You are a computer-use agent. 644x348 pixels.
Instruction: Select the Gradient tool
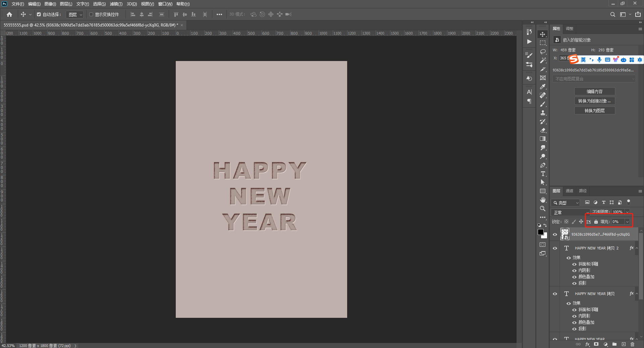pyautogui.click(x=543, y=139)
